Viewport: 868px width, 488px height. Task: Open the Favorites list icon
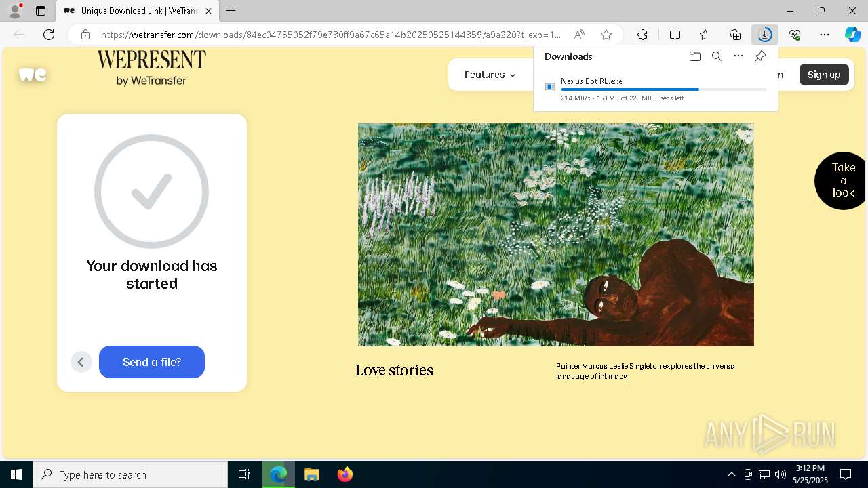pos(705,35)
